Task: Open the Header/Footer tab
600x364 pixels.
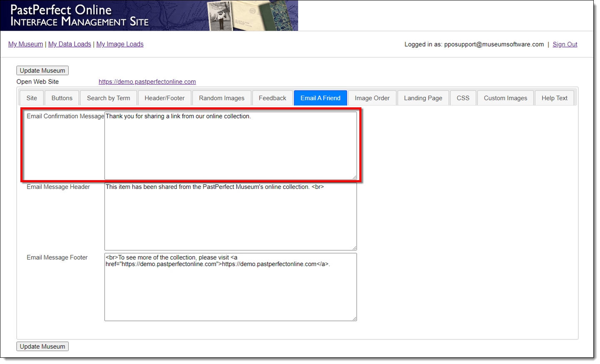Action: (x=164, y=98)
